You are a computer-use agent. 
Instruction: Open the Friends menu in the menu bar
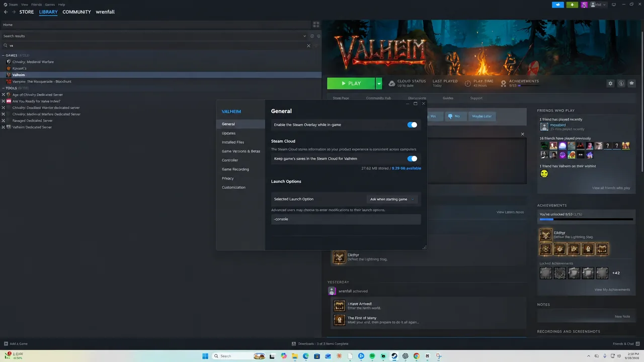pyautogui.click(x=37, y=5)
